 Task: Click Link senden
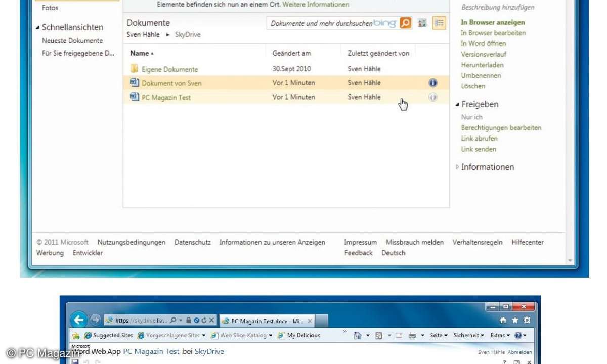pos(479,149)
